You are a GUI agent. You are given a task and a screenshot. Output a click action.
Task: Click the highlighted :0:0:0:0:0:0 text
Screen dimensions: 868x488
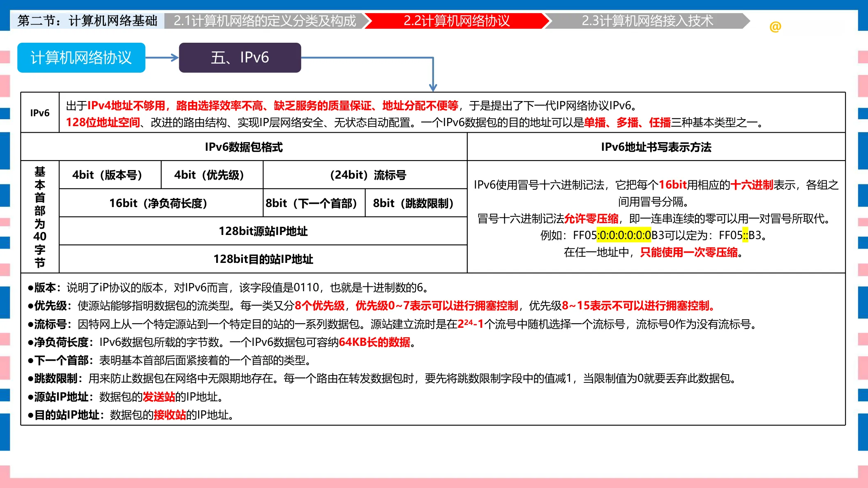tap(624, 235)
